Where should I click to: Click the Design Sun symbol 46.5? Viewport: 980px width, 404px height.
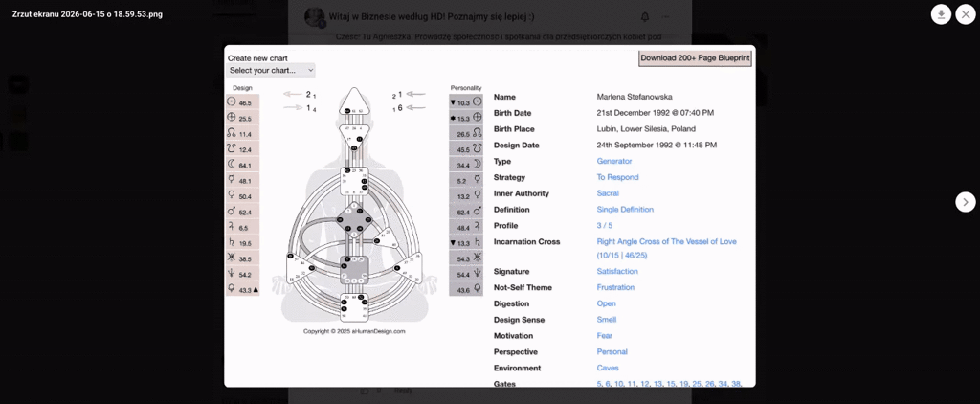pos(231,101)
